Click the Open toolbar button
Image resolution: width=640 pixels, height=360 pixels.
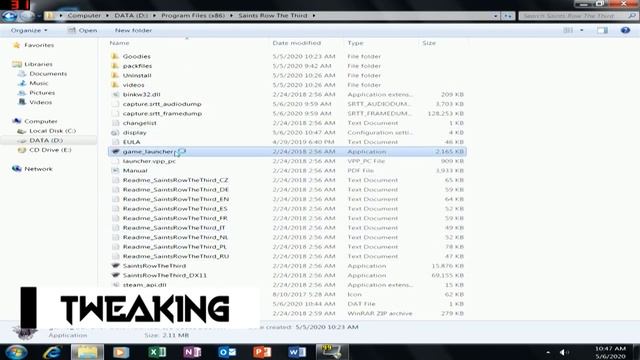(82, 30)
